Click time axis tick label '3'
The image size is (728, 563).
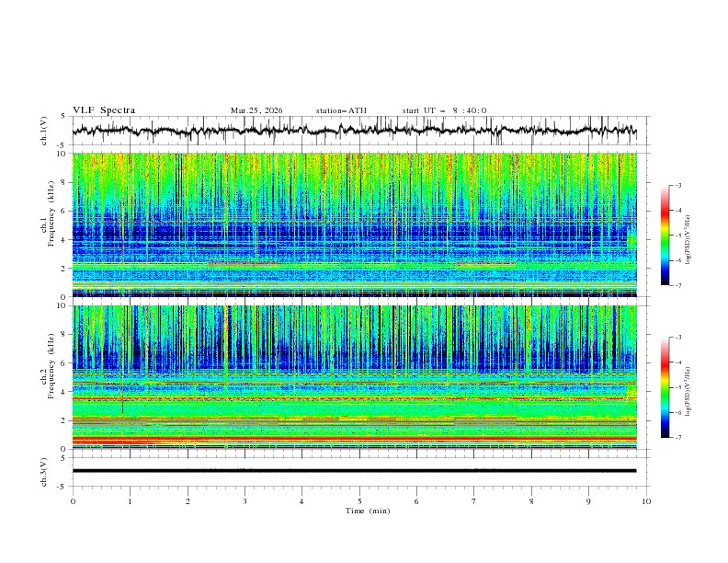point(245,501)
